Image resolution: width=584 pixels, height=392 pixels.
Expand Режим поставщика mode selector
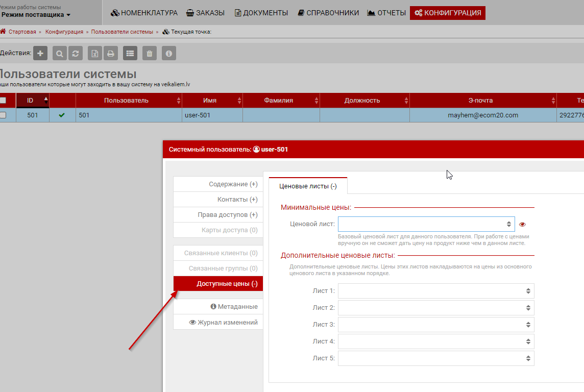coord(36,15)
